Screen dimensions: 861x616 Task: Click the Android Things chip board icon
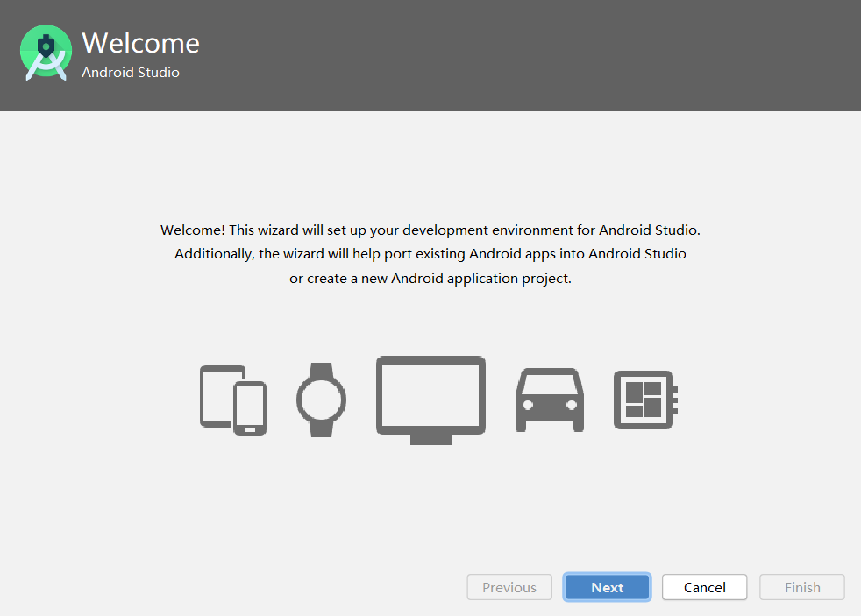click(x=645, y=400)
